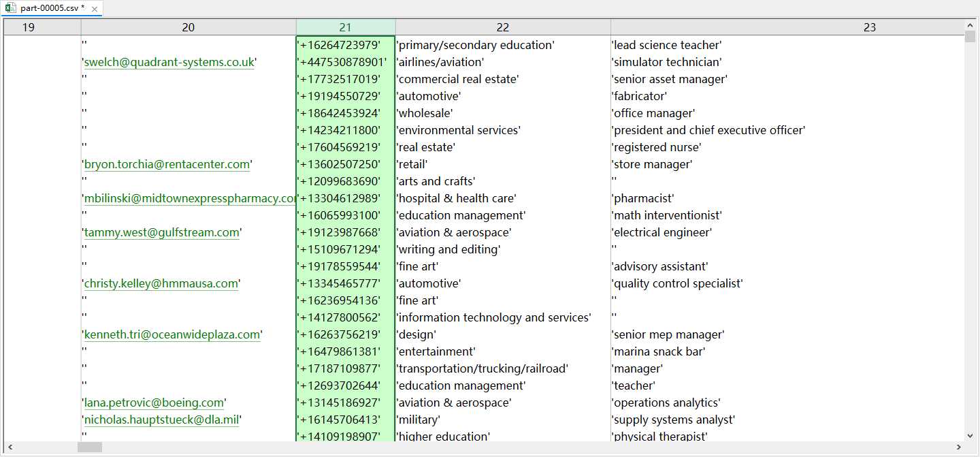Screen dimensions: 980x457
Task: Click the vertical scrollbar thumb
Action: coord(970,37)
